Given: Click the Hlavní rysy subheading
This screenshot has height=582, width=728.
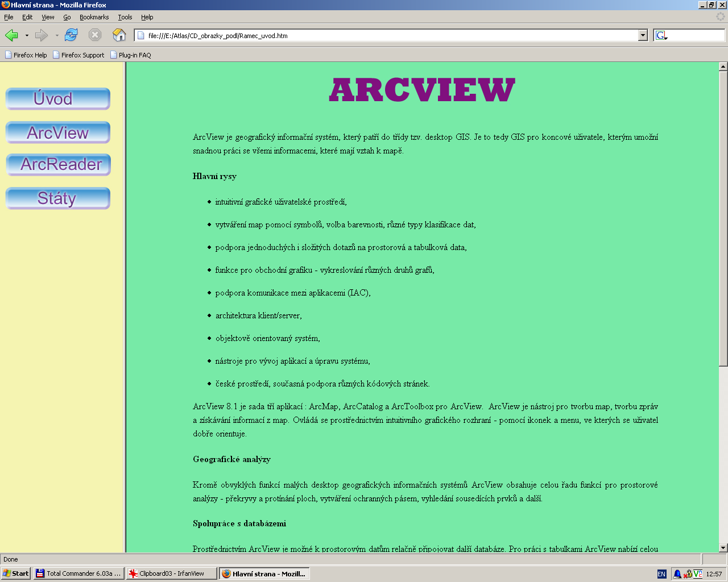Looking at the screenshot, I should pos(214,176).
